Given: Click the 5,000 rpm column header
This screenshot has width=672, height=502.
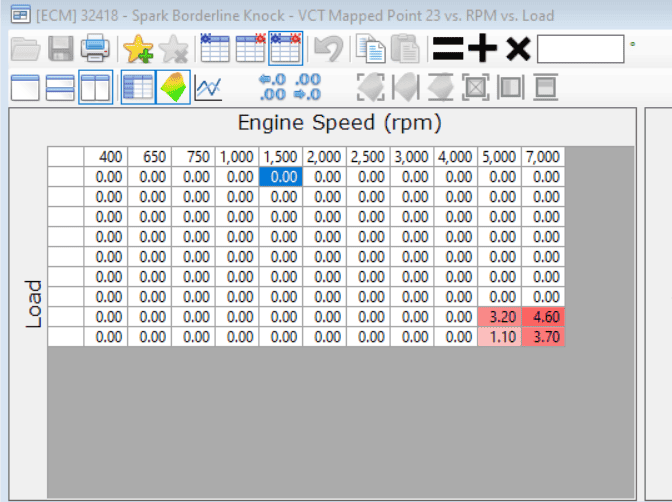Looking at the screenshot, I should [499, 157].
